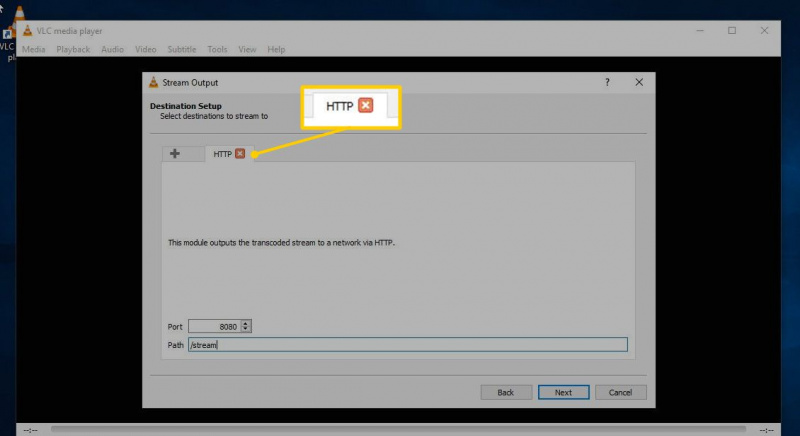Open the Subtitle menu in VLC
800x436 pixels.
[x=182, y=49]
